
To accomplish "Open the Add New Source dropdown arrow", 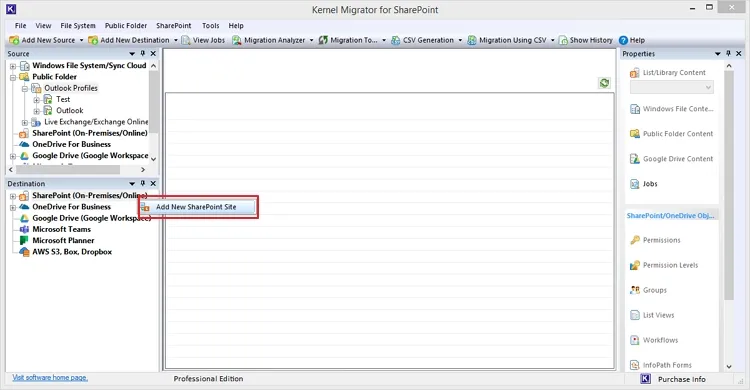I will [x=81, y=40].
